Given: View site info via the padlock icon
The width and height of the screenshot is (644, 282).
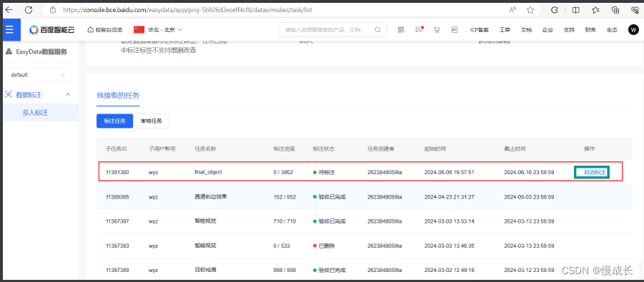Looking at the screenshot, I should (x=52, y=10).
